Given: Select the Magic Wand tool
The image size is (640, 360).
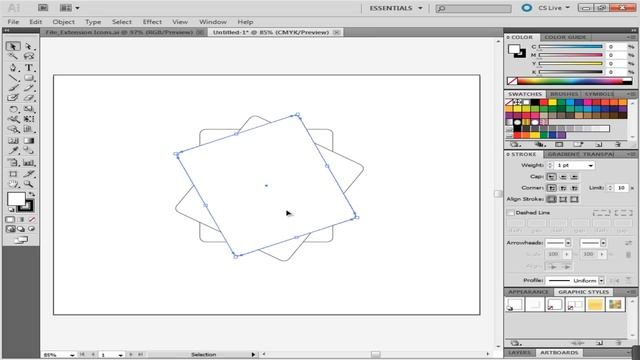Looking at the screenshot, I should pos(13,56).
